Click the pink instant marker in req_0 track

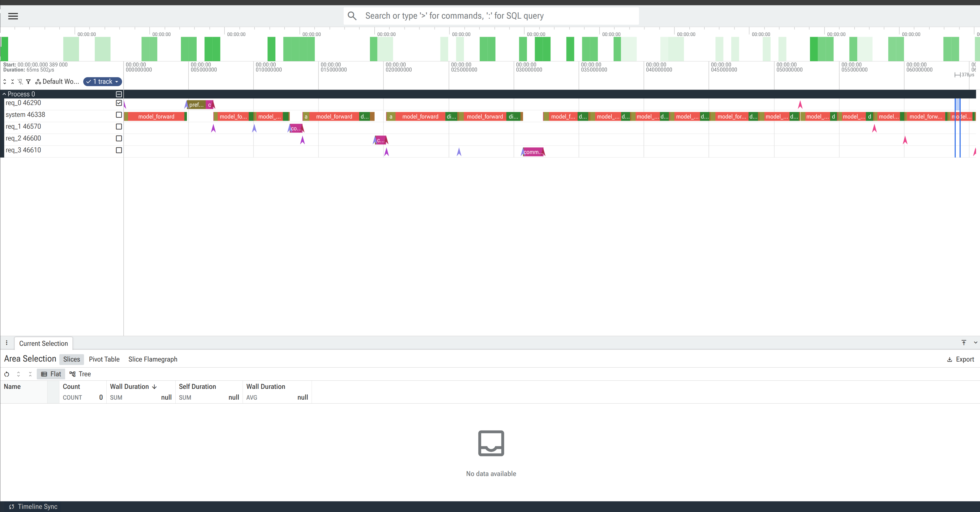[x=800, y=105]
